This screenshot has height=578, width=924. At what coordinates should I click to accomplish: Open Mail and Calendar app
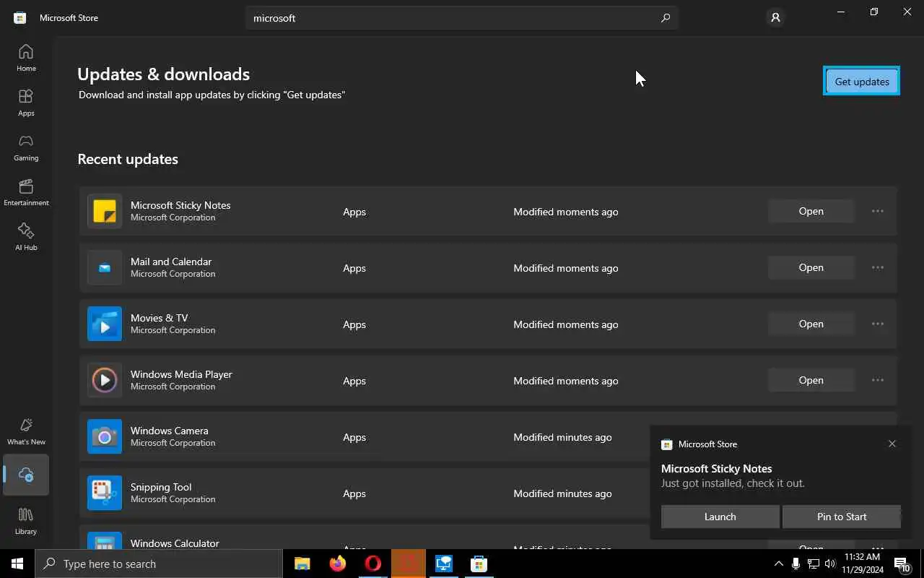click(811, 267)
